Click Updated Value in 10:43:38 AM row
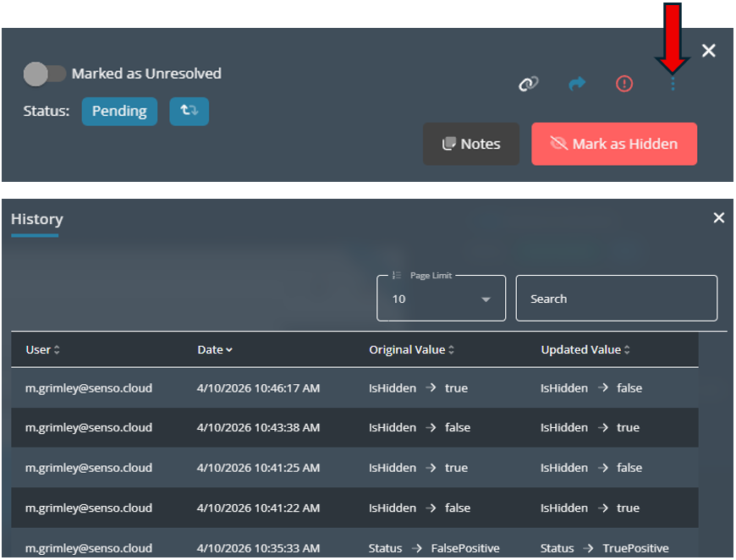The height and width of the screenshot is (560, 736). pyautogui.click(x=590, y=428)
